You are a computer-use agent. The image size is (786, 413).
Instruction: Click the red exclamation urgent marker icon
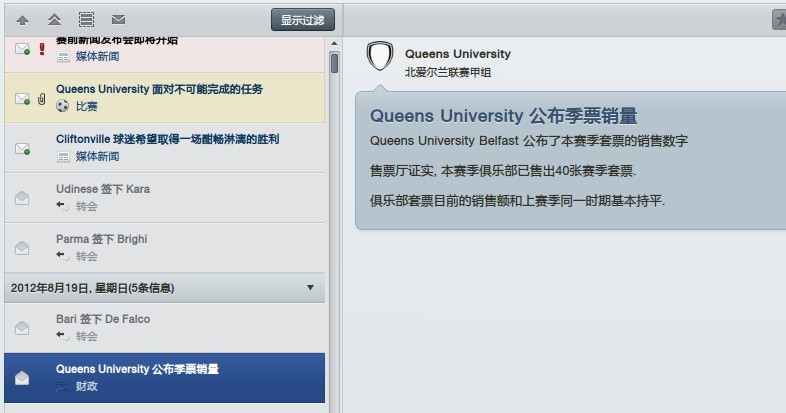click(42, 49)
